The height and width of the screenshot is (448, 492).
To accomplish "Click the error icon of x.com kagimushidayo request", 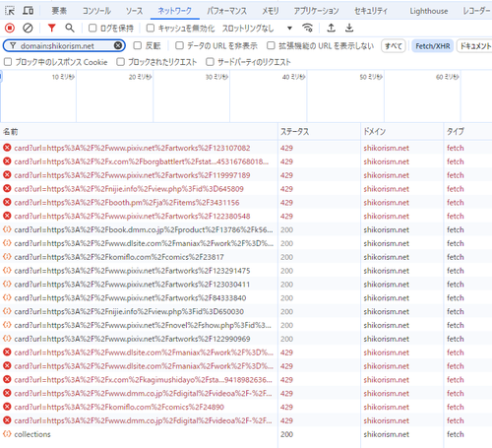I will [7, 379].
